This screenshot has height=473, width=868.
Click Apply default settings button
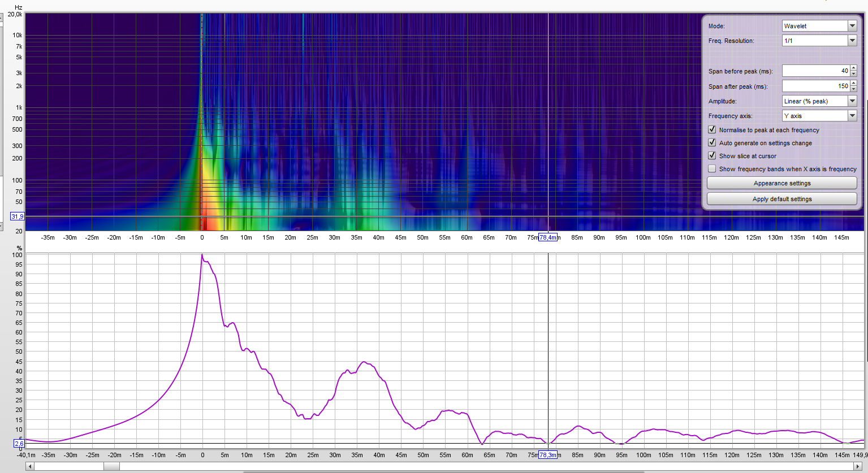click(x=782, y=199)
